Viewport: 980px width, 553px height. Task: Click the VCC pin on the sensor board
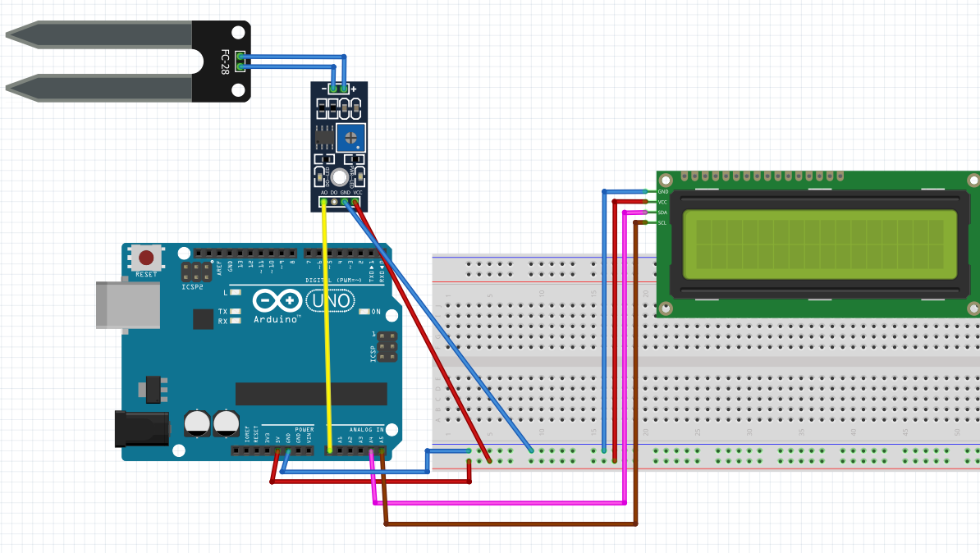[x=356, y=200]
